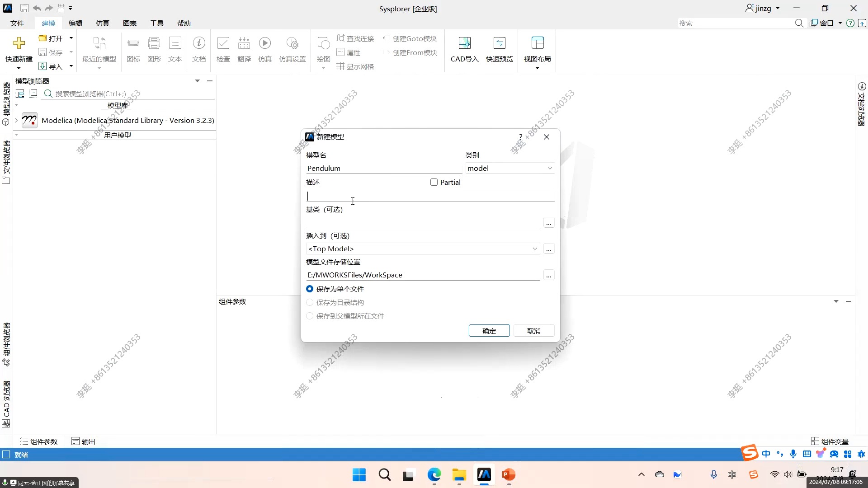Switch to the 工具 ribbon tab
Screen dimensions: 868x488
(x=157, y=23)
